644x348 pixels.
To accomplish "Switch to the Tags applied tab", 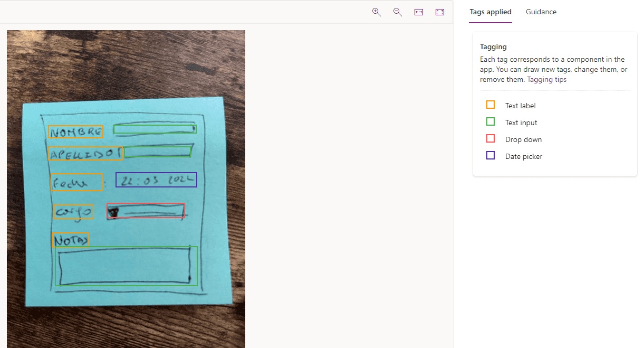I will (x=491, y=12).
